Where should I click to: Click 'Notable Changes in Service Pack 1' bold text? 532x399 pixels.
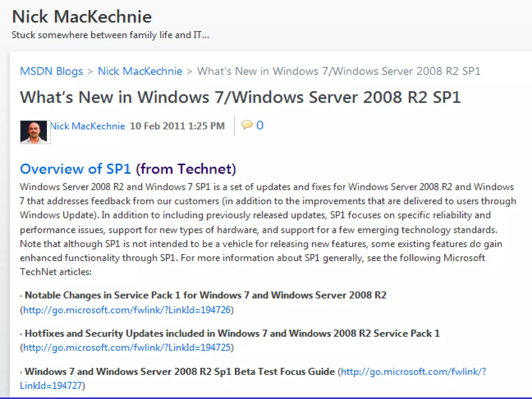(102, 295)
